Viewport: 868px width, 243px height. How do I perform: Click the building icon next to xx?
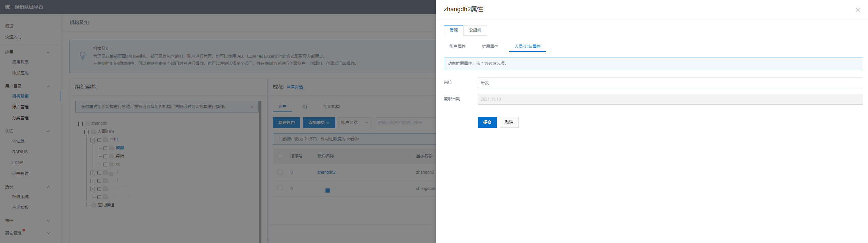coord(112,164)
